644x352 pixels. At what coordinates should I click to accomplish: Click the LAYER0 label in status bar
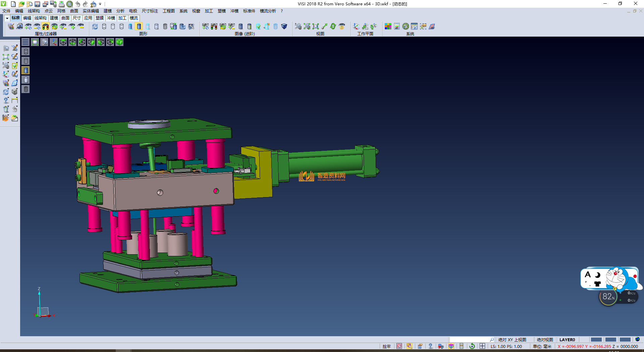[567, 340]
